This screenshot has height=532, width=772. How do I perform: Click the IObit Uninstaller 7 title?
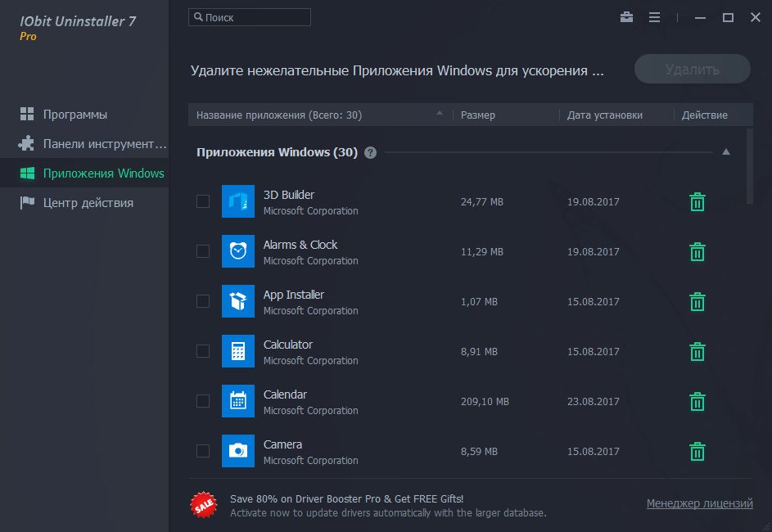click(78, 21)
